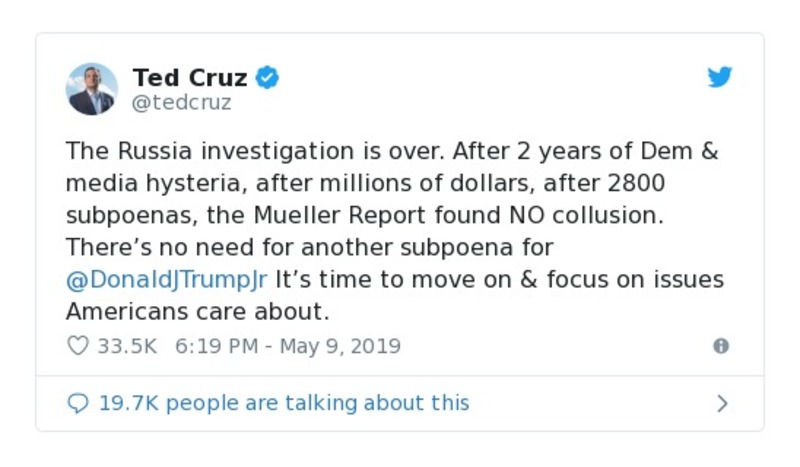Viewport: 800px width, 467px height.
Task: Click the Twitter bird logo
Action: point(720,78)
